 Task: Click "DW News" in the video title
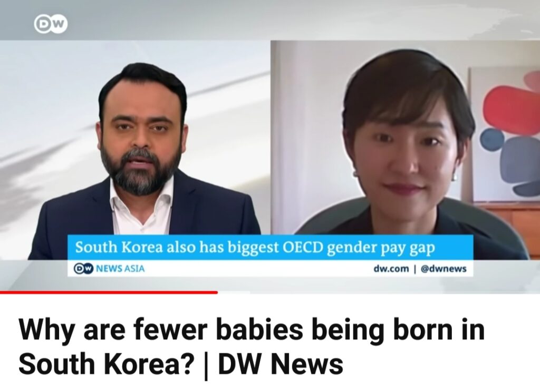pos(281,364)
